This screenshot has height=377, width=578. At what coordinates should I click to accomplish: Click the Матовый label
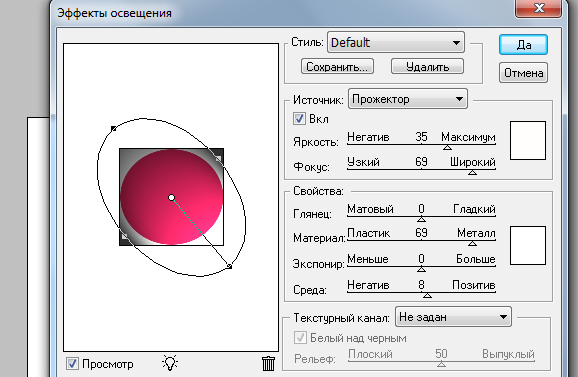click(370, 209)
